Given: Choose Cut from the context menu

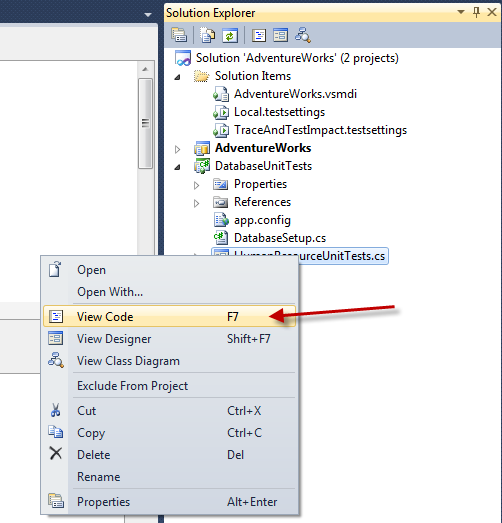Looking at the screenshot, I should click(x=169, y=411).
